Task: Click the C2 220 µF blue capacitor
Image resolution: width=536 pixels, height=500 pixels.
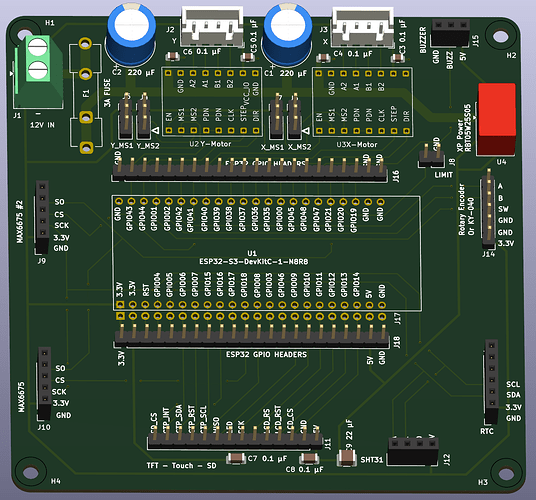Action: point(131,34)
